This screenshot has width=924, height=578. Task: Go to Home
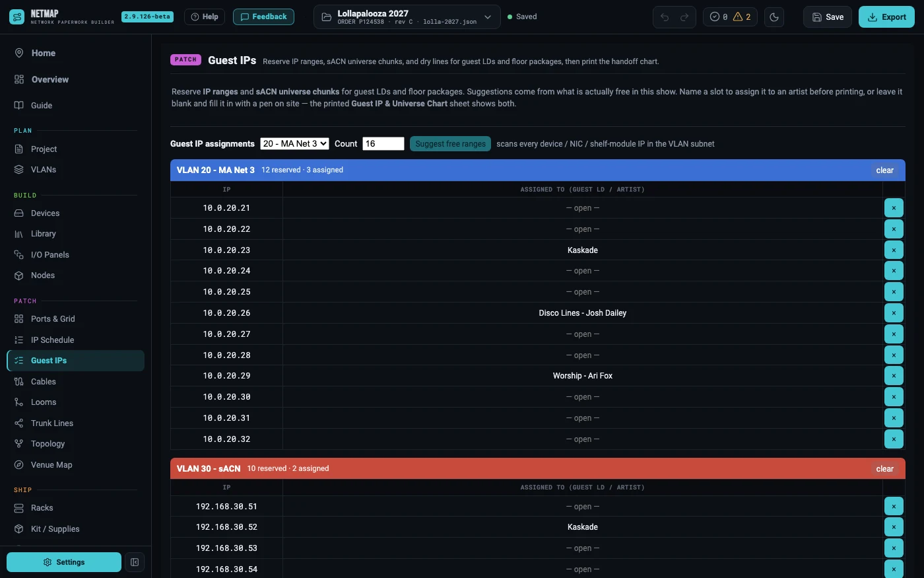75,53
